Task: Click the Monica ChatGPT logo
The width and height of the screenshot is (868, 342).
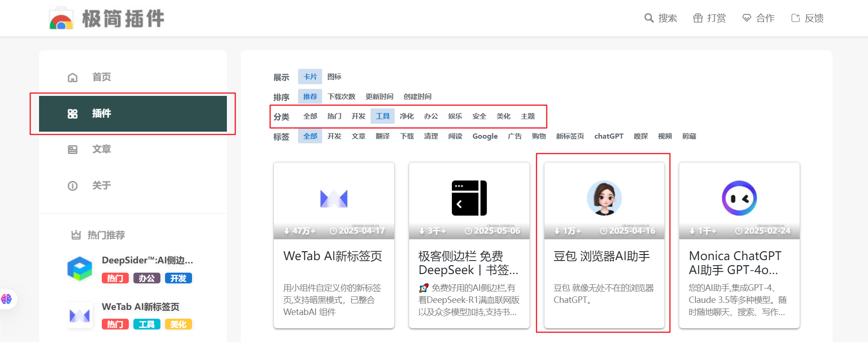Action: coord(739,198)
